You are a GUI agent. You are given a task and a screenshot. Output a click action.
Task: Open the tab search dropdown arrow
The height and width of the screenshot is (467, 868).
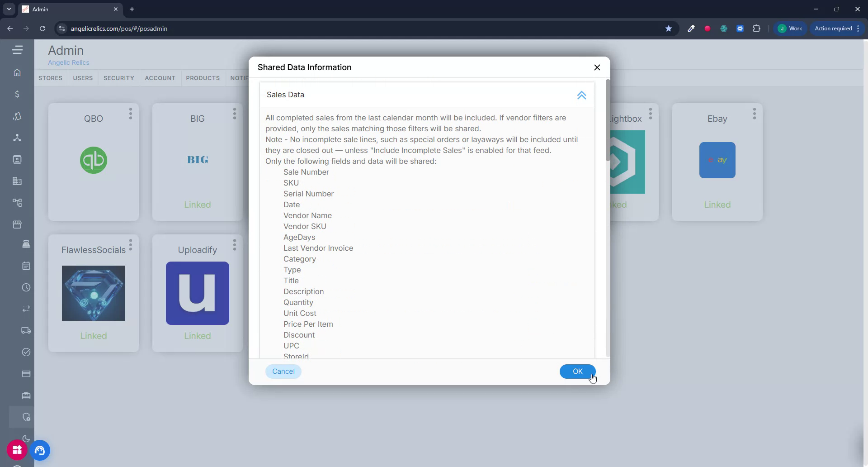point(9,9)
